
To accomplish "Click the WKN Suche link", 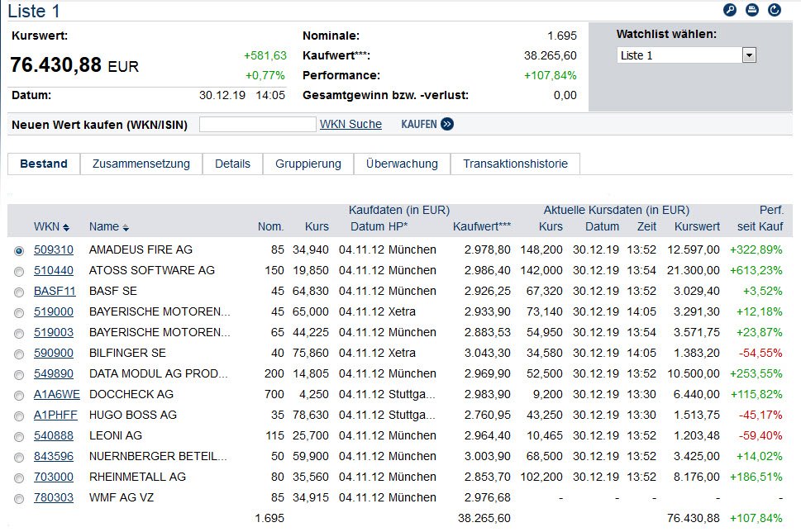I will tap(350, 124).
